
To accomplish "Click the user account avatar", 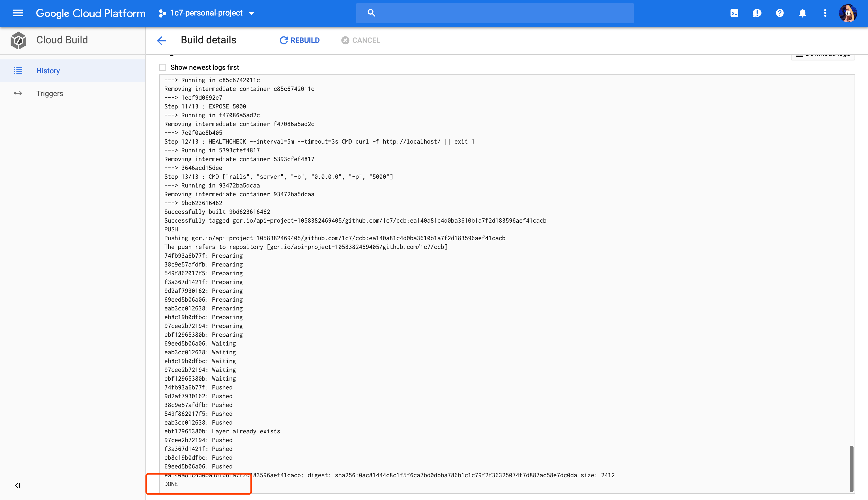I will pos(848,13).
